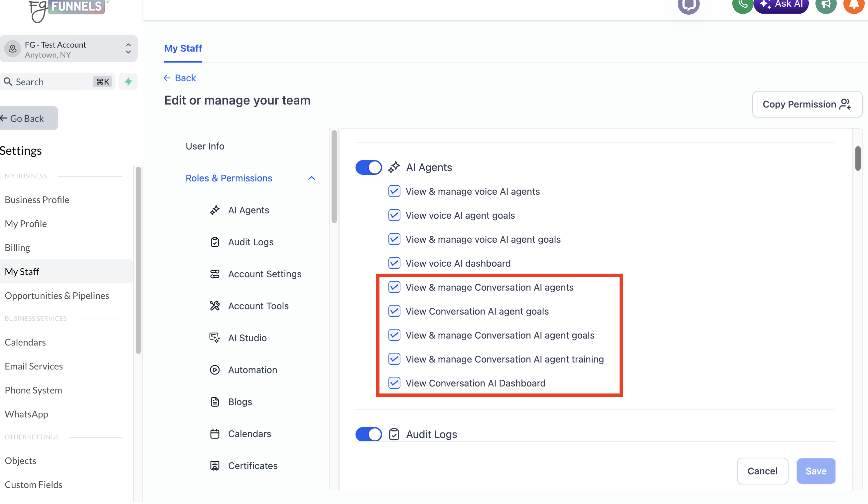
Task: Click the Search input field
Action: click(x=58, y=82)
